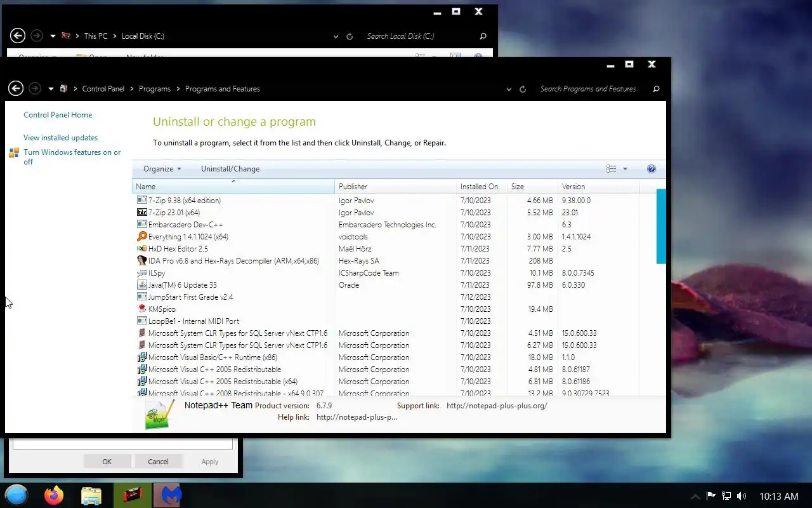Select Microsoft Visual Basic/C++ Runtime (x86) icon
812x508 pixels.
pyautogui.click(x=142, y=357)
